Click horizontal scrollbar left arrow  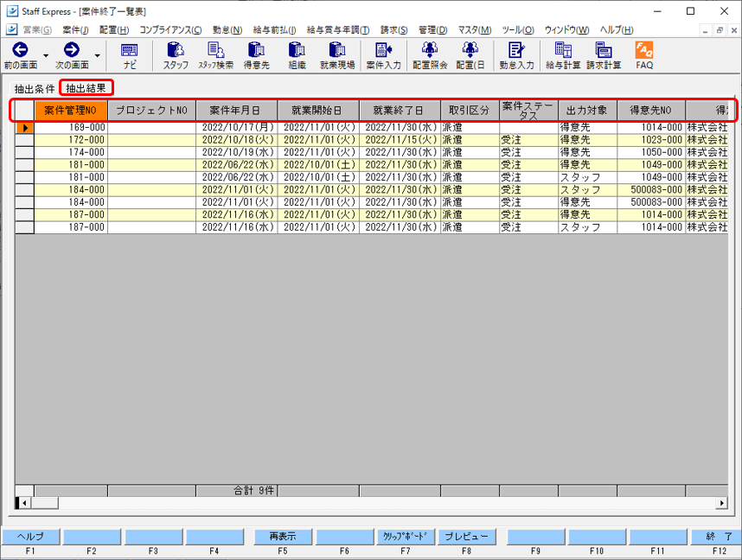(24, 503)
